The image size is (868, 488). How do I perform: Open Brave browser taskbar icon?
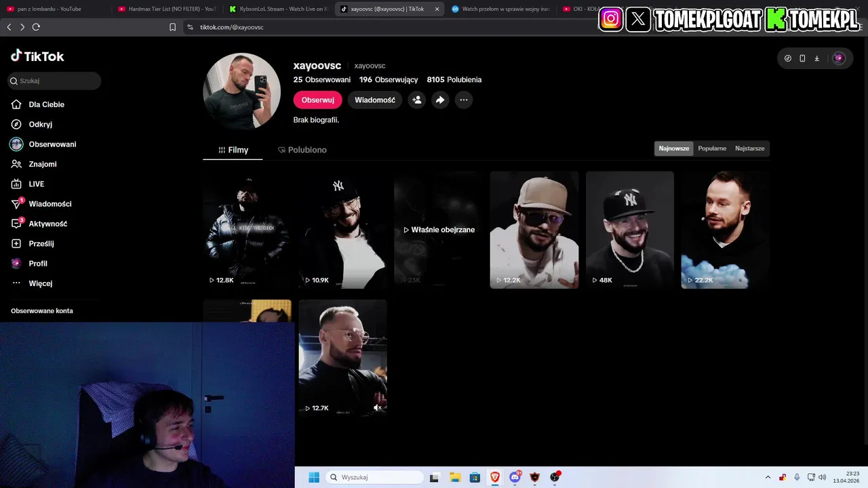tap(495, 477)
